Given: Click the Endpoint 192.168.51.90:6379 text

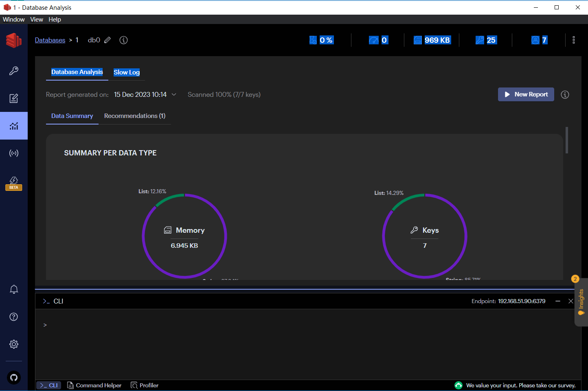Looking at the screenshot, I should 508,301.
